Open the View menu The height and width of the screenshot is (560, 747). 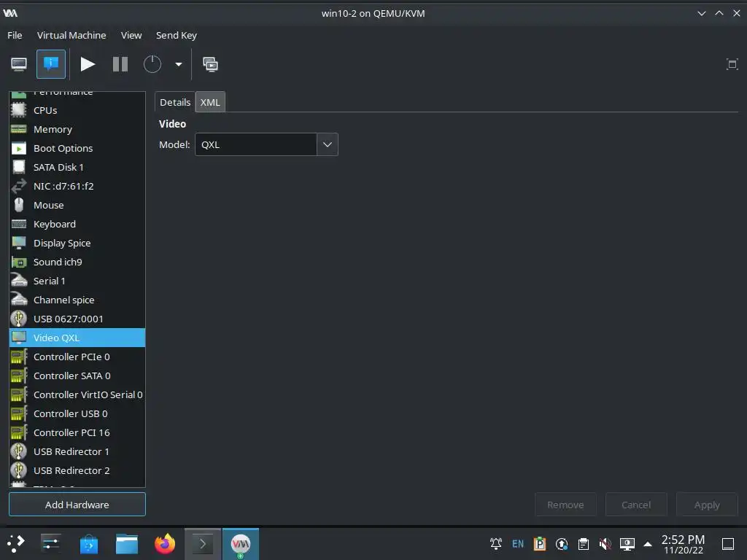pyautogui.click(x=131, y=35)
